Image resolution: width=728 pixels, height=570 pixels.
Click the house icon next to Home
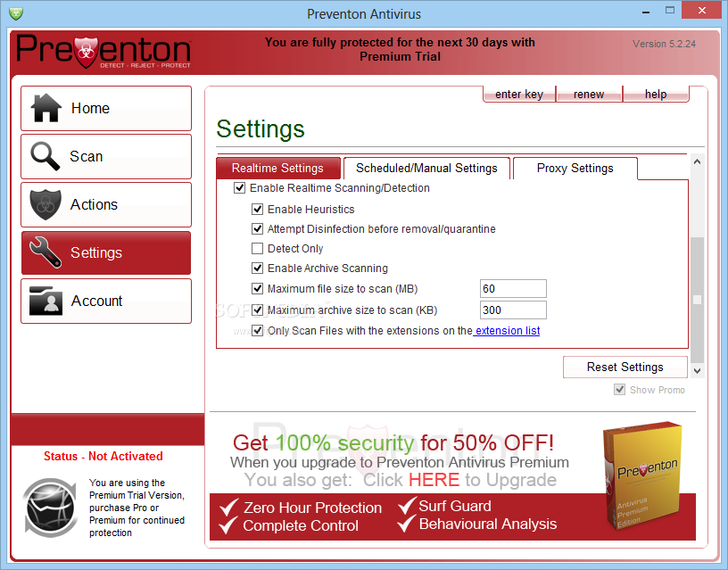[46, 108]
